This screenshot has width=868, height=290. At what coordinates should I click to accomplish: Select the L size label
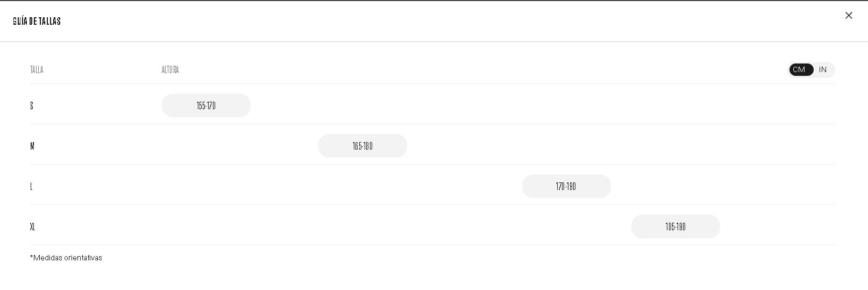click(31, 186)
